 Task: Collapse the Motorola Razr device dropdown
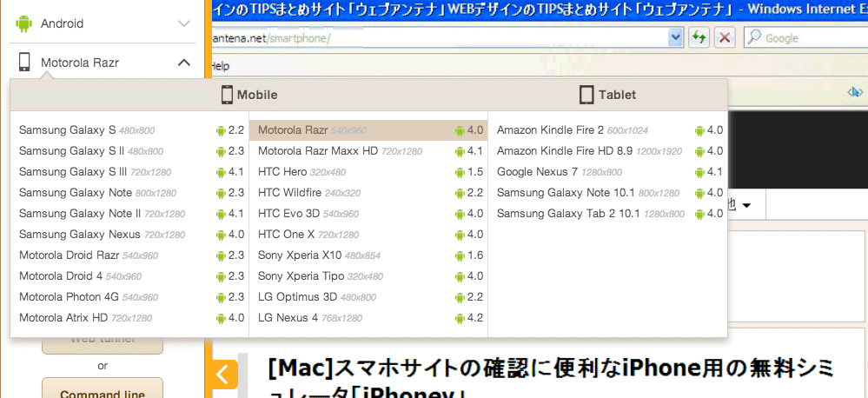click(x=184, y=63)
